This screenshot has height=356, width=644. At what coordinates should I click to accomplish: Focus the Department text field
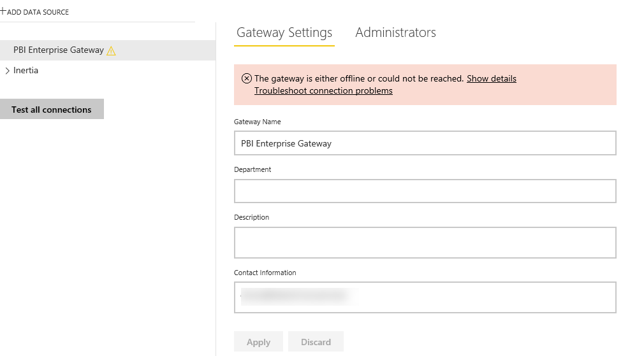(425, 191)
